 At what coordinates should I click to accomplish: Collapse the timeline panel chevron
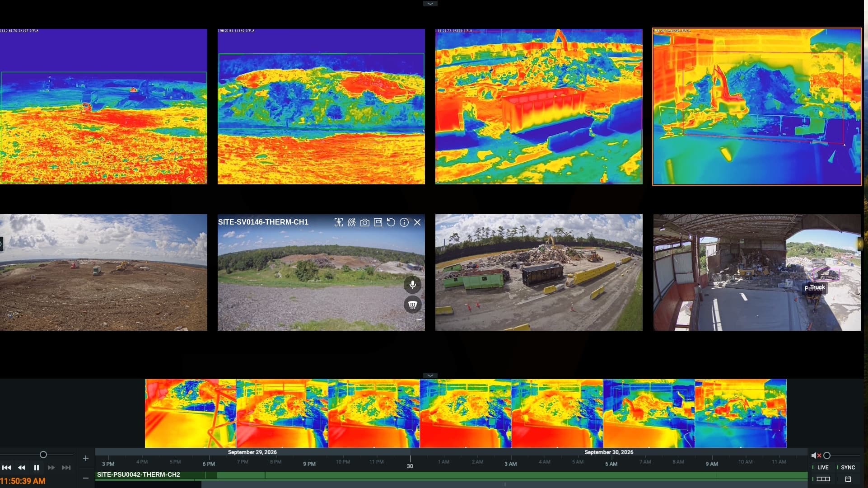pyautogui.click(x=430, y=375)
